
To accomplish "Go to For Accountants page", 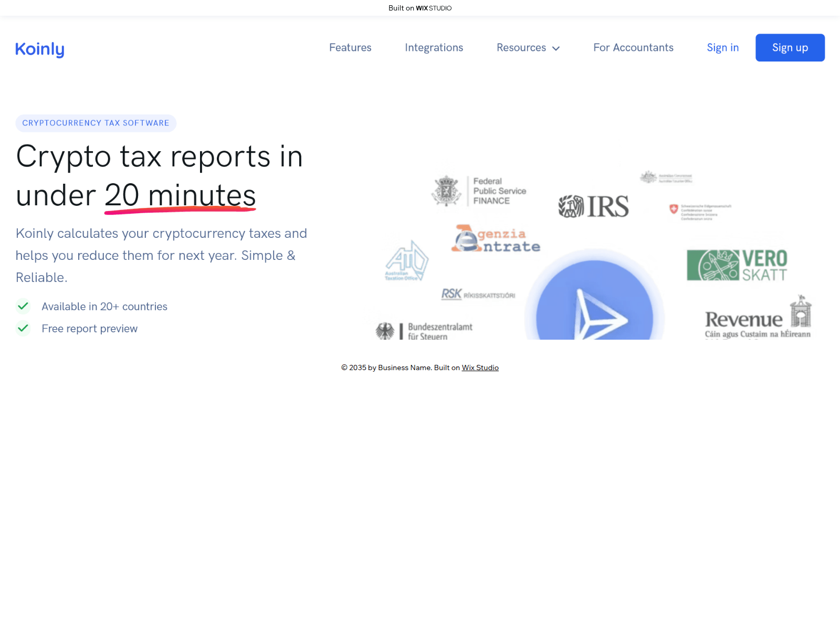I will (x=633, y=48).
